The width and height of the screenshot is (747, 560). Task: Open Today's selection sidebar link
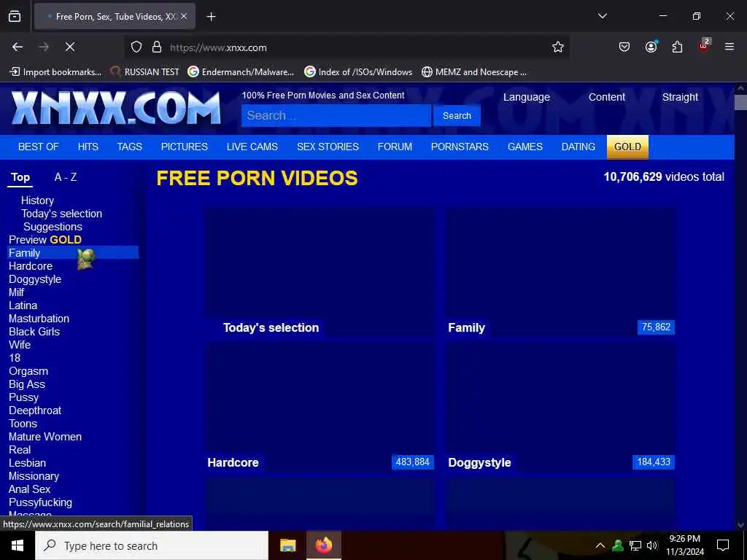61,214
